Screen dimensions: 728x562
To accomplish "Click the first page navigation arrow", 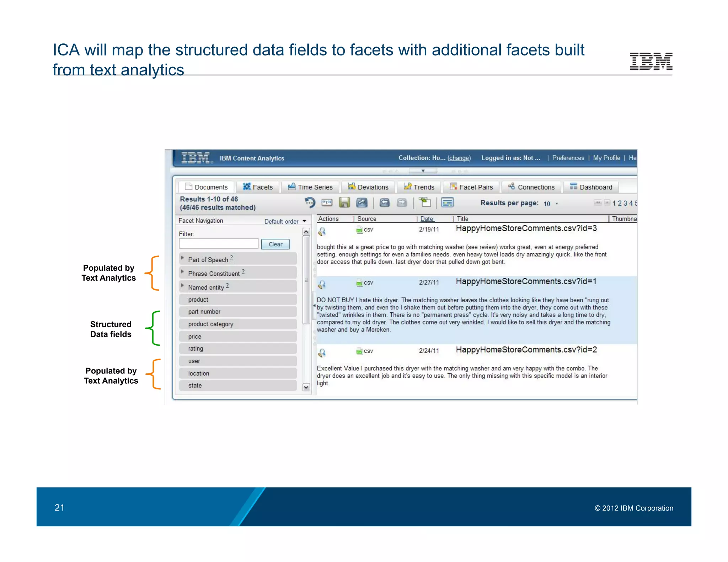I will pyautogui.click(x=598, y=203).
